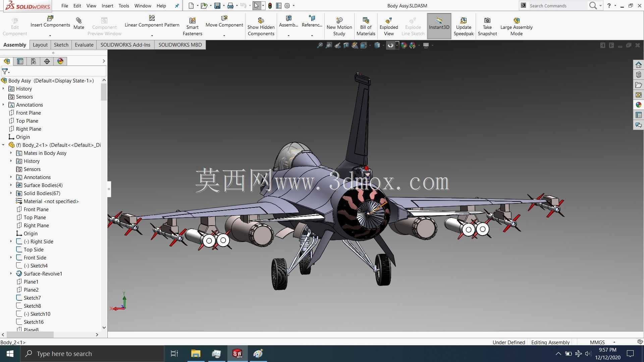Open the PropertyManager tab icon

point(20,61)
